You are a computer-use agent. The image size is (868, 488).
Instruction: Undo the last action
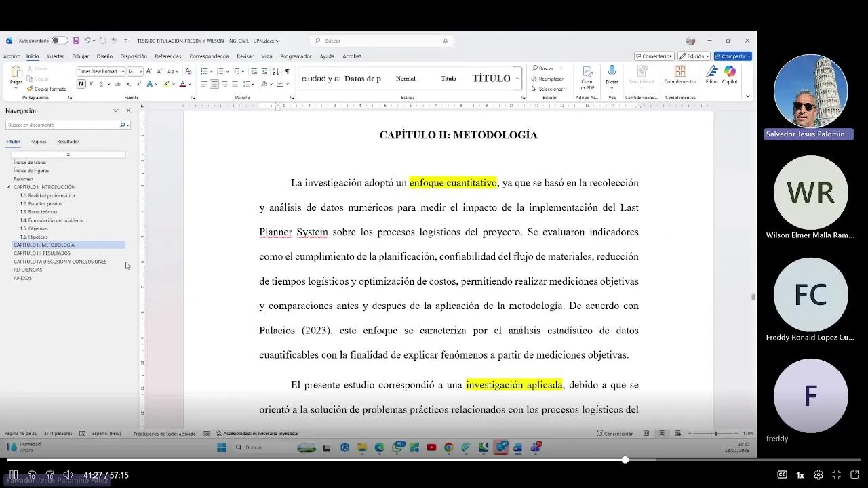tap(87, 41)
